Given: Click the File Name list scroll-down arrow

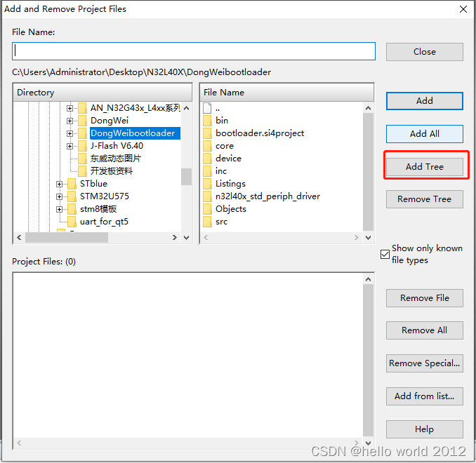Looking at the screenshot, I should coord(368,238).
